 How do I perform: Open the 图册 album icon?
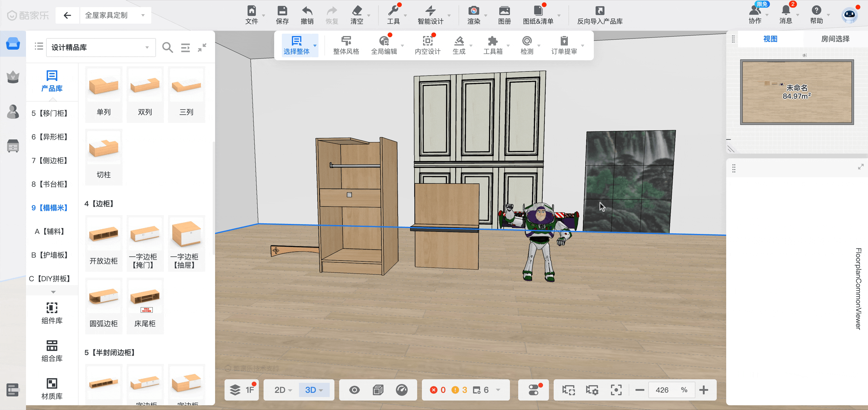tap(504, 11)
